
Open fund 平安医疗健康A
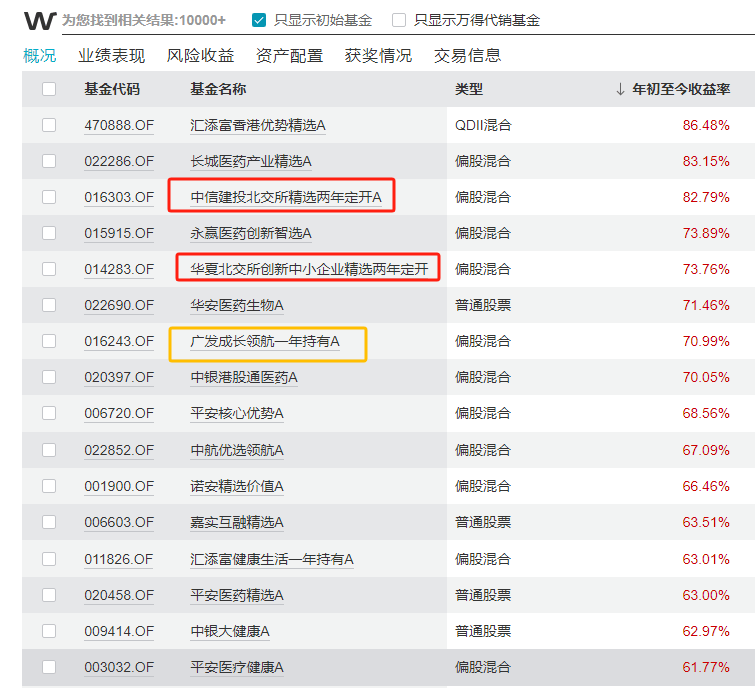pos(237,667)
